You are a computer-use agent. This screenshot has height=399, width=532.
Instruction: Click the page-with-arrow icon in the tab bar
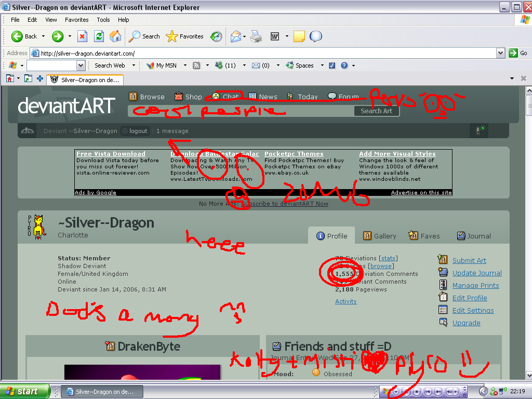point(28,79)
